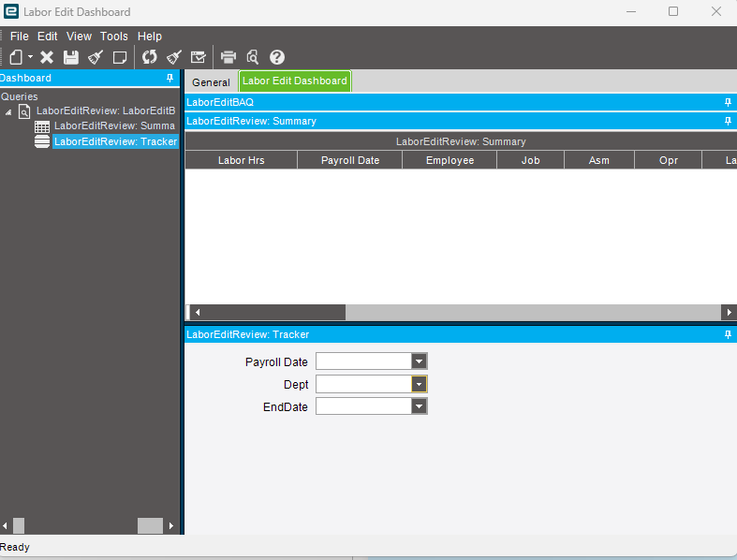The image size is (737, 560).
Task: Pin the Dashboard tree panel
Action: point(170,78)
